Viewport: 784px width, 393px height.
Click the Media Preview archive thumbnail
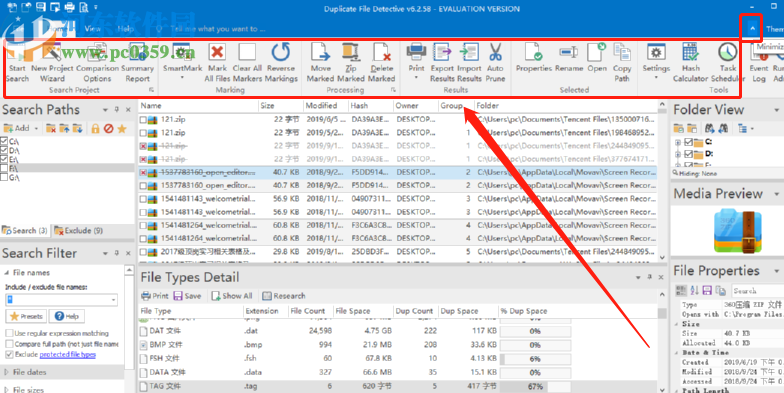[738, 231]
